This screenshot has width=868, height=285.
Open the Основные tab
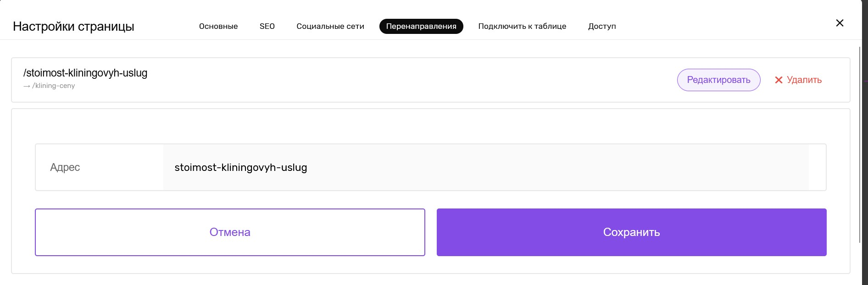(218, 26)
